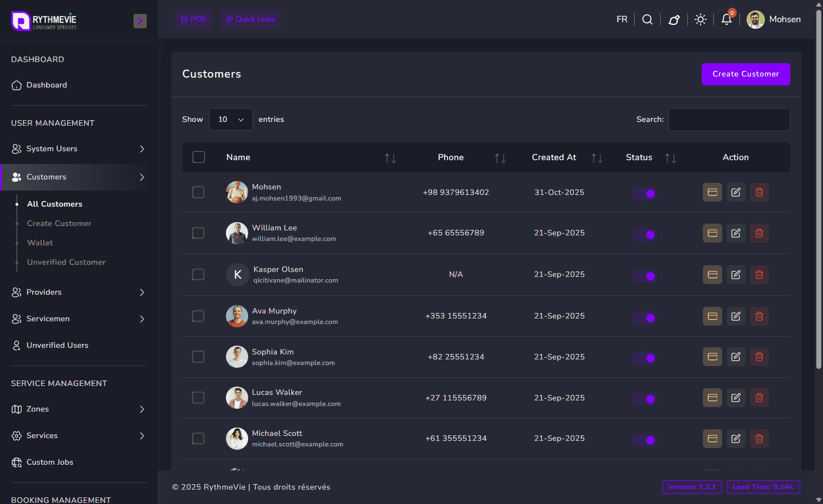The height and width of the screenshot is (504, 823).
Task: Tick checkbox for Mohsen row
Action: (x=198, y=192)
